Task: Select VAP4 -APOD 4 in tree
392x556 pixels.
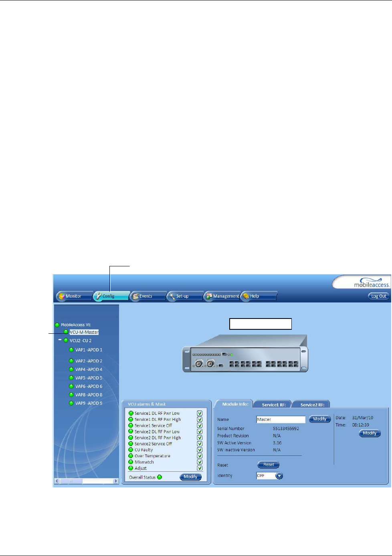Action: click(x=89, y=369)
